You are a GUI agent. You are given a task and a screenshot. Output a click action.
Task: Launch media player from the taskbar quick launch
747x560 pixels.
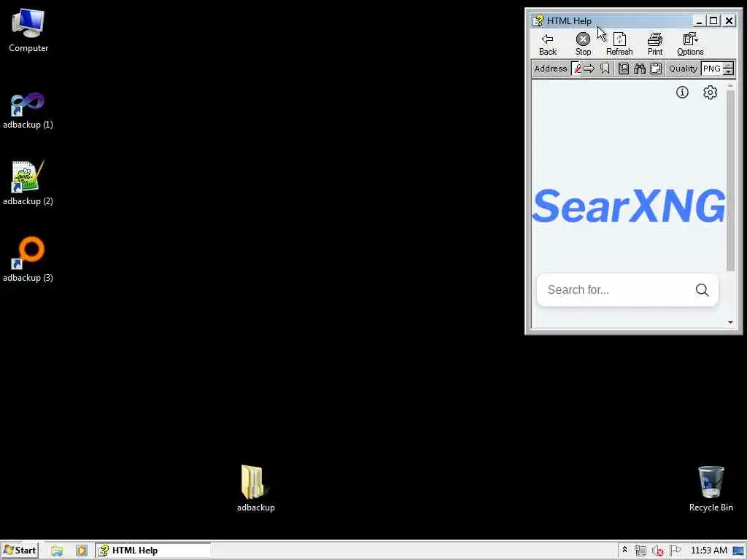click(x=82, y=551)
